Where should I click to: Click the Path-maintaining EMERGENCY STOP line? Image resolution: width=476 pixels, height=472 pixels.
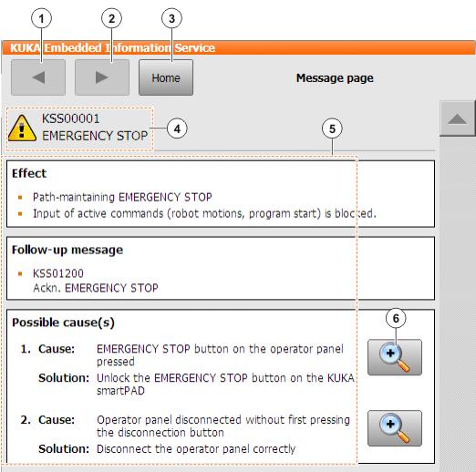click(x=122, y=197)
